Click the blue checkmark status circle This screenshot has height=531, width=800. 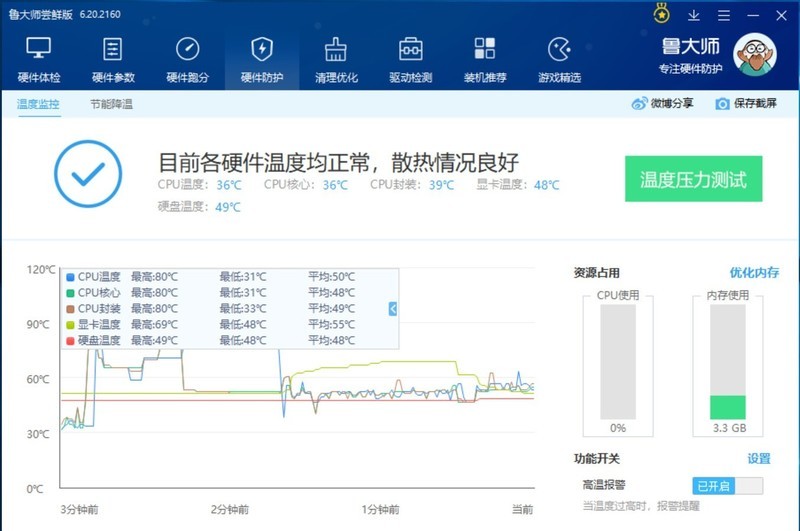(x=88, y=173)
